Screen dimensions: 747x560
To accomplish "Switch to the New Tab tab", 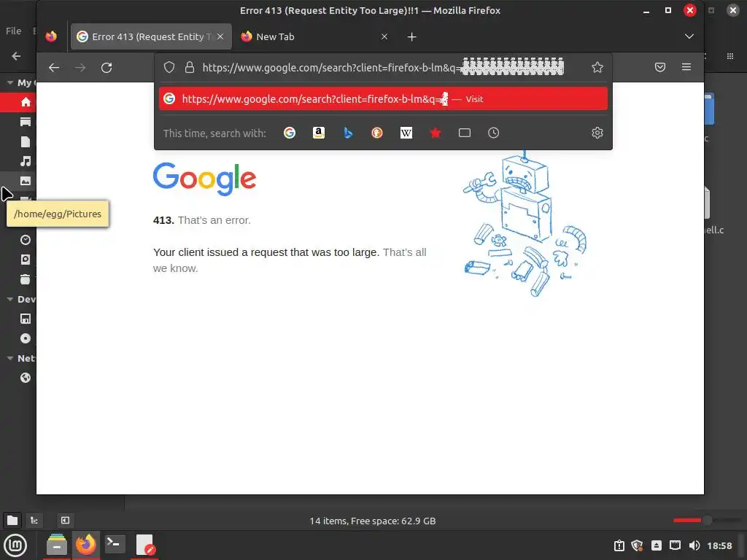I will coord(314,36).
